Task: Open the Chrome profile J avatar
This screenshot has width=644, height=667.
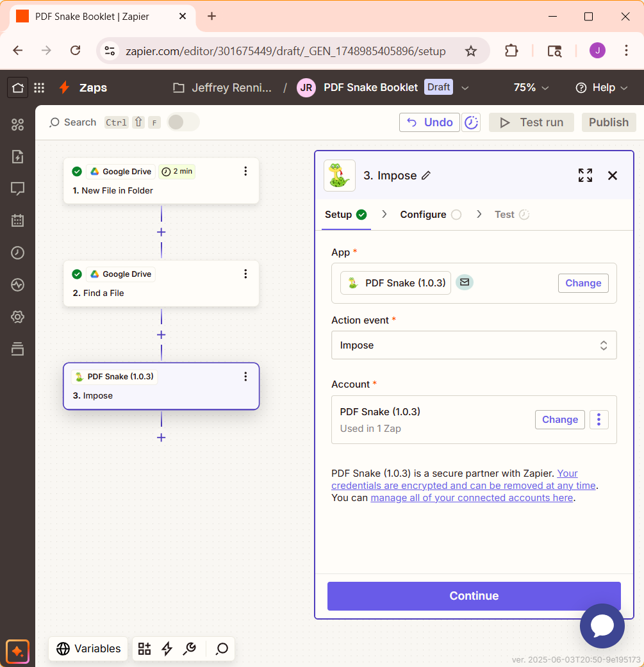Action: click(597, 51)
